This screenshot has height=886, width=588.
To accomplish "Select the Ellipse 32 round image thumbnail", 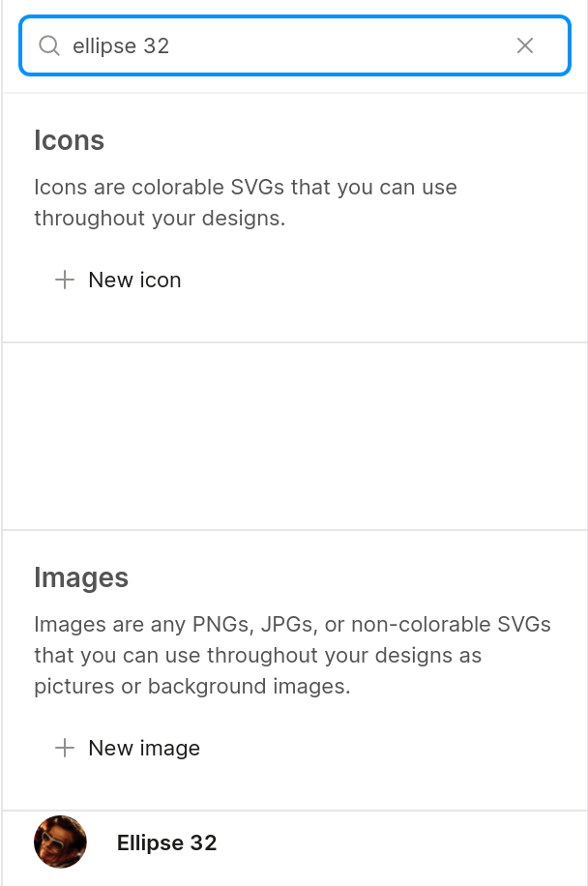I will [x=60, y=842].
